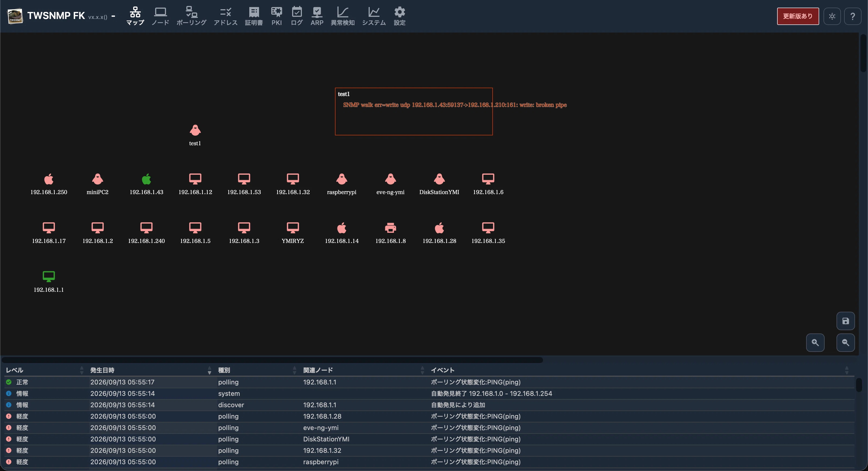
Task: Select the 192.168.1.240 desktop node
Action: tap(146, 228)
